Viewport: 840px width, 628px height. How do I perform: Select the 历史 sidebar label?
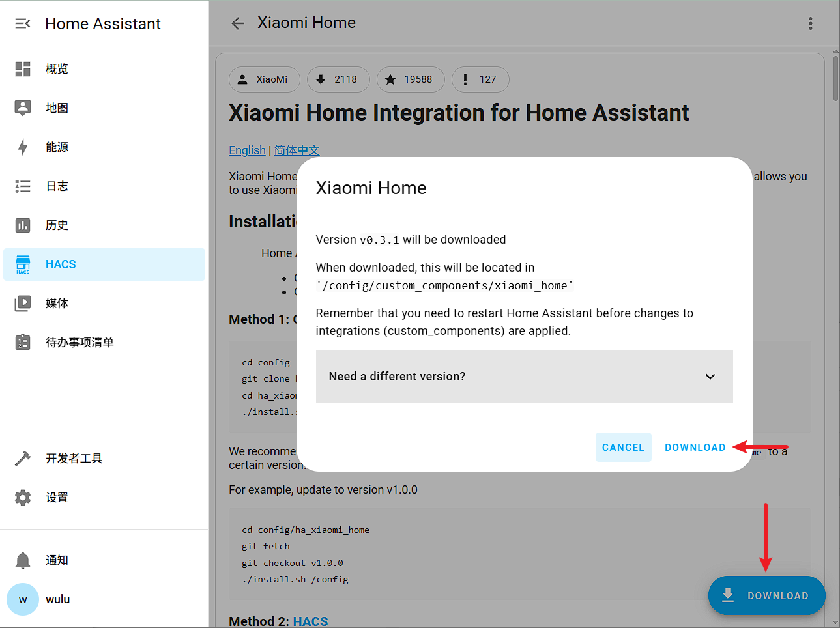(57, 225)
